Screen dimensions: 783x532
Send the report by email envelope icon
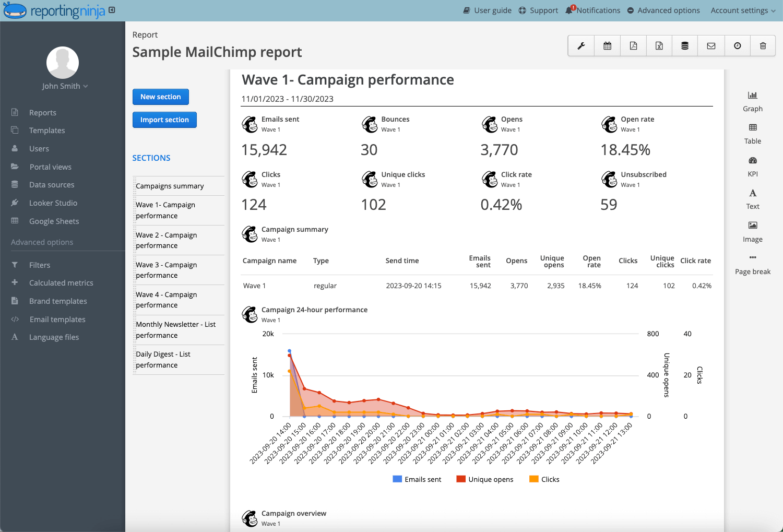tap(711, 46)
